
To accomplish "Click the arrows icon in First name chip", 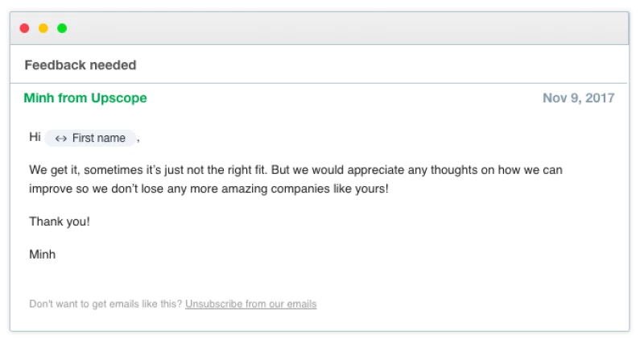I will click(x=61, y=139).
